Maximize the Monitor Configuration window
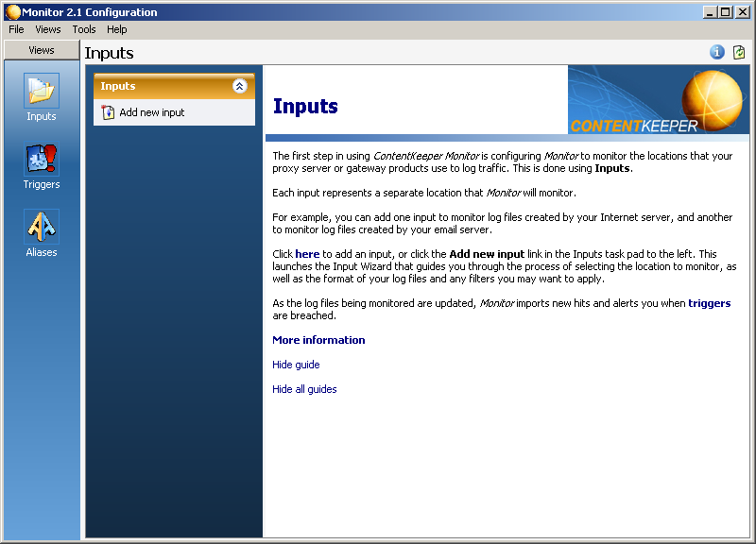756x544 pixels. [x=725, y=12]
